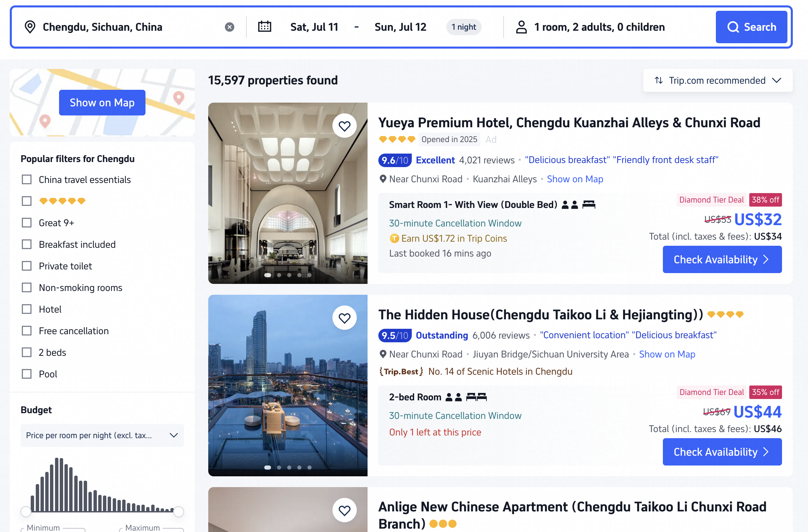
Task: Save The Hidden House with heart icon
Action: pos(344,318)
